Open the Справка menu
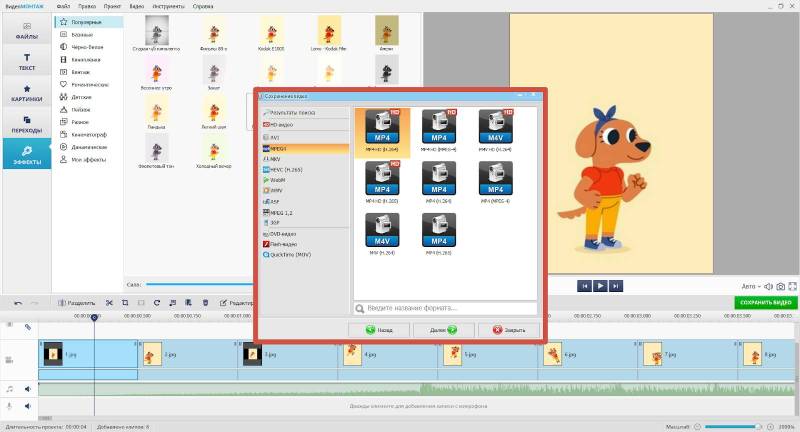This screenshot has height=432, width=800. tap(203, 6)
